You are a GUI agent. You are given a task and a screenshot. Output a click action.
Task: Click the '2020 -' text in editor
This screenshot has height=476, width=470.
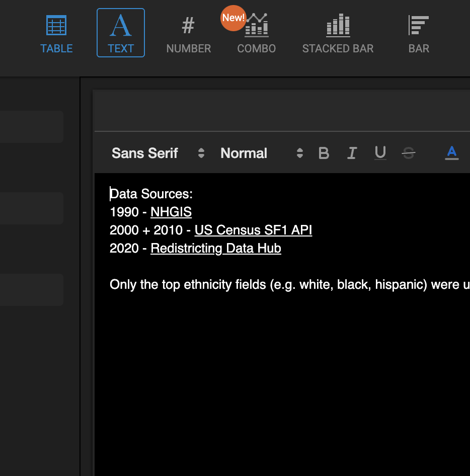click(128, 249)
